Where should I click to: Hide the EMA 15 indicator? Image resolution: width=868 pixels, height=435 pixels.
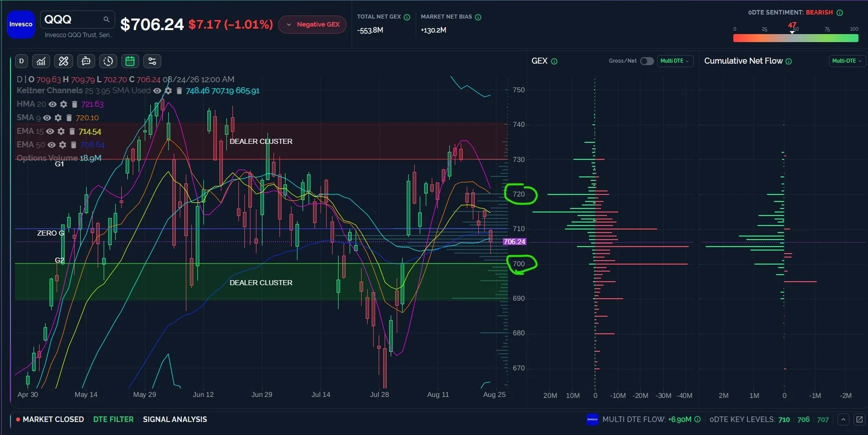click(x=50, y=131)
